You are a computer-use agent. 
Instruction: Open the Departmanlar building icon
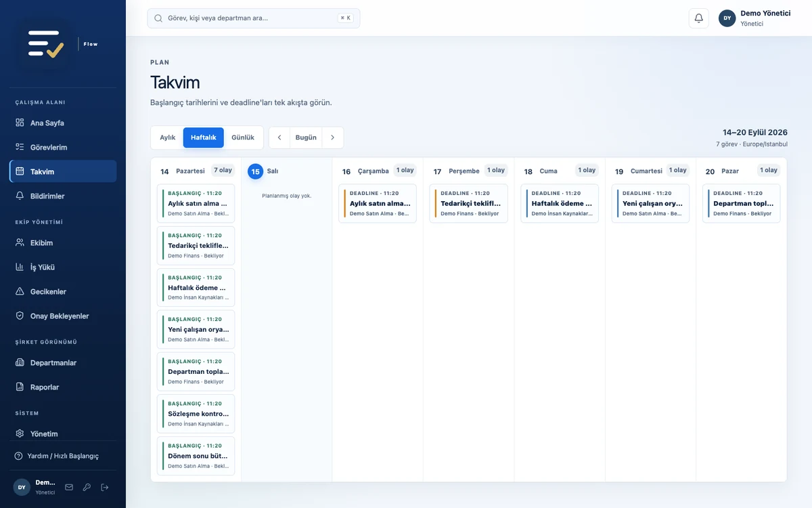[x=20, y=362]
